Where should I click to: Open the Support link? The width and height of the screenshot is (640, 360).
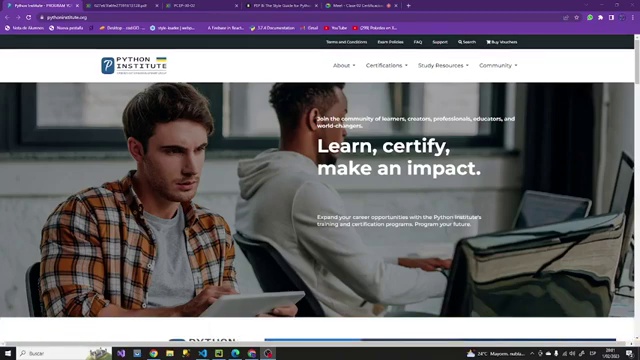click(440, 42)
